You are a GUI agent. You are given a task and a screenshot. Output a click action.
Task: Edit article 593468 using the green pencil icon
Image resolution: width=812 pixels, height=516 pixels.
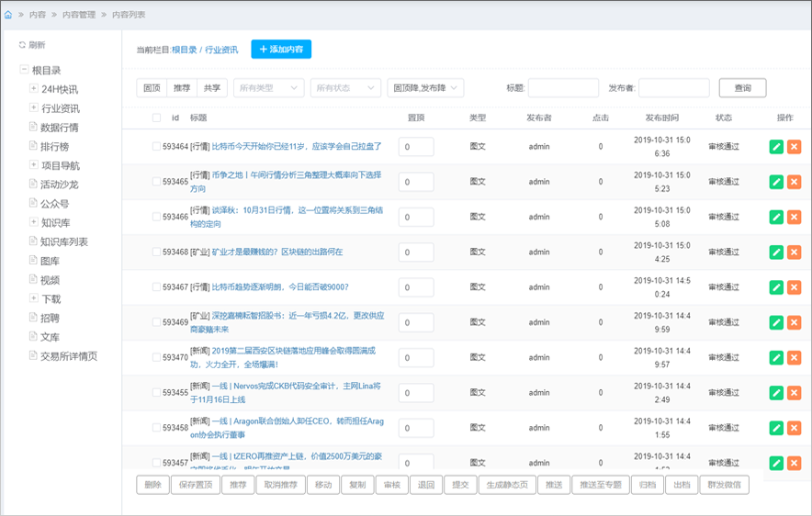pyautogui.click(x=776, y=252)
